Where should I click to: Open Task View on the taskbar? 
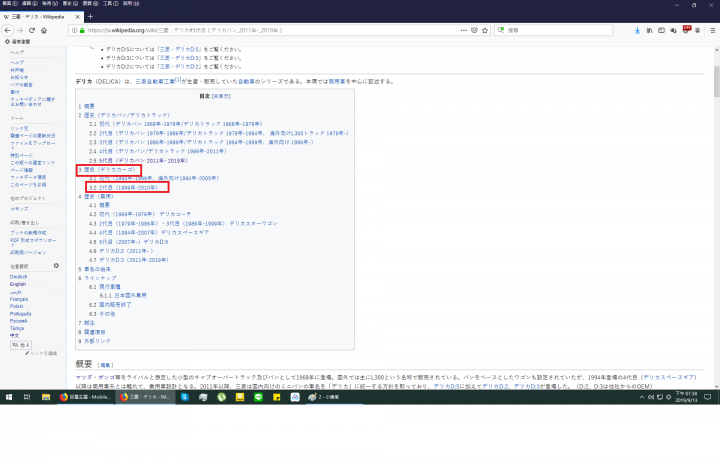tap(27, 397)
